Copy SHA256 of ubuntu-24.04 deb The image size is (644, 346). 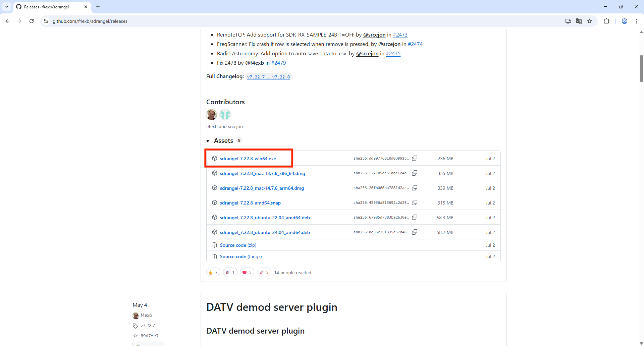(415, 232)
